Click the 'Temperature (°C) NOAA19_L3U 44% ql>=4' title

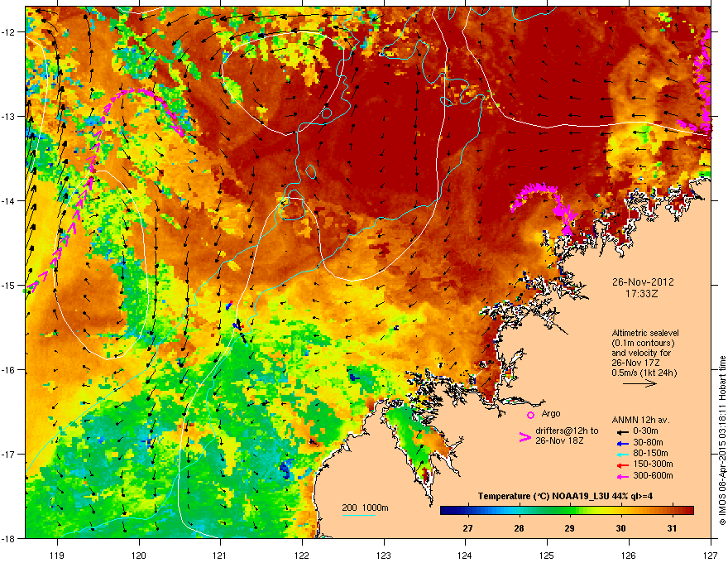point(565,496)
